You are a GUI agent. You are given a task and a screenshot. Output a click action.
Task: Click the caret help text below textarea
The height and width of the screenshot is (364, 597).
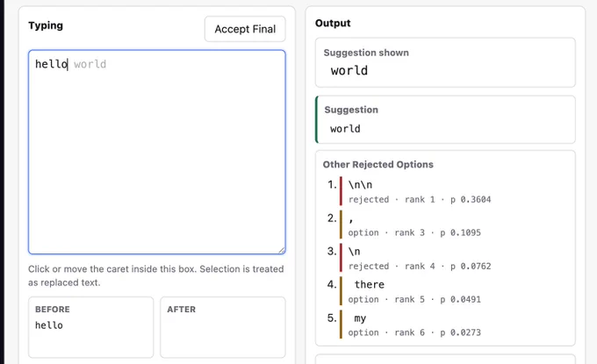[x=156, y=275]
